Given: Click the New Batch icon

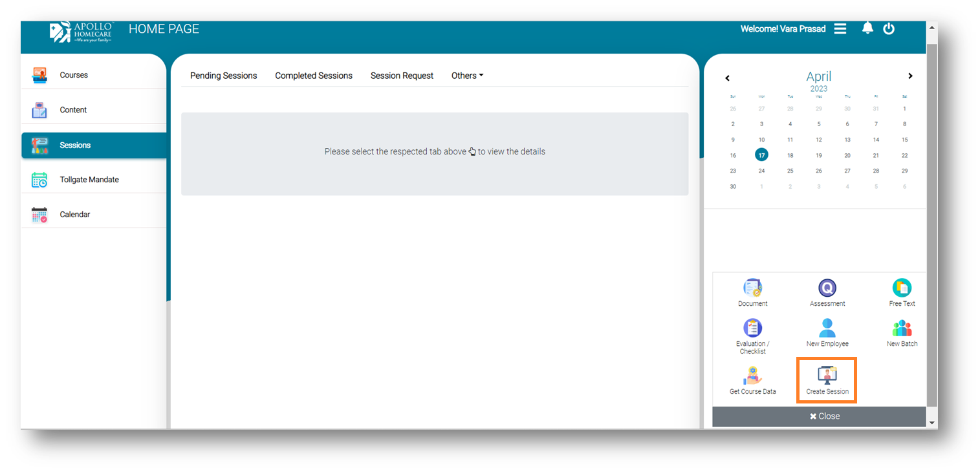Looking at the screenshot, I should pyautogui.click(x=901, y=328).
